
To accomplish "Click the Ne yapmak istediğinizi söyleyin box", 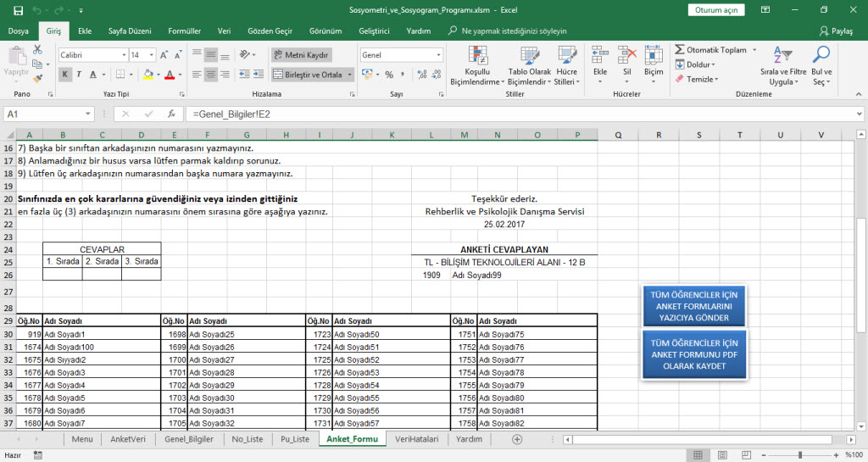I will point(508,31).
